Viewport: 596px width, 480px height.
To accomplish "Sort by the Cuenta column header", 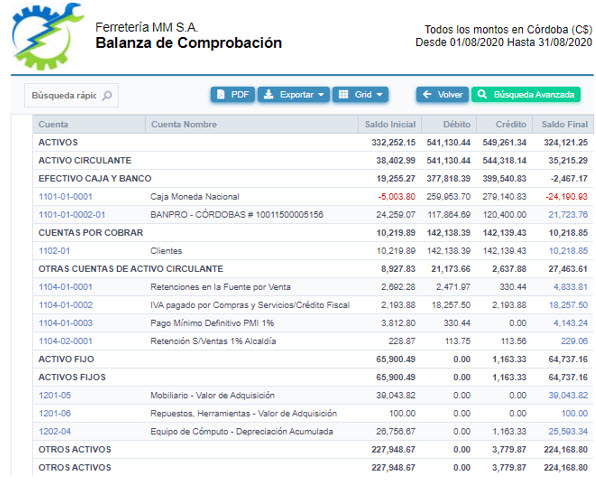I will [x=53, y=124].
